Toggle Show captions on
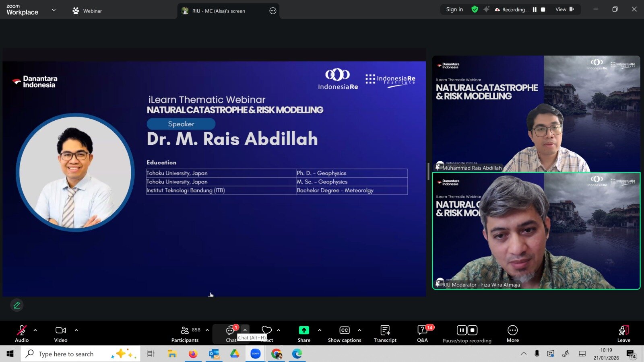Viewport: 644px width, 362px height. coord(344,334)
